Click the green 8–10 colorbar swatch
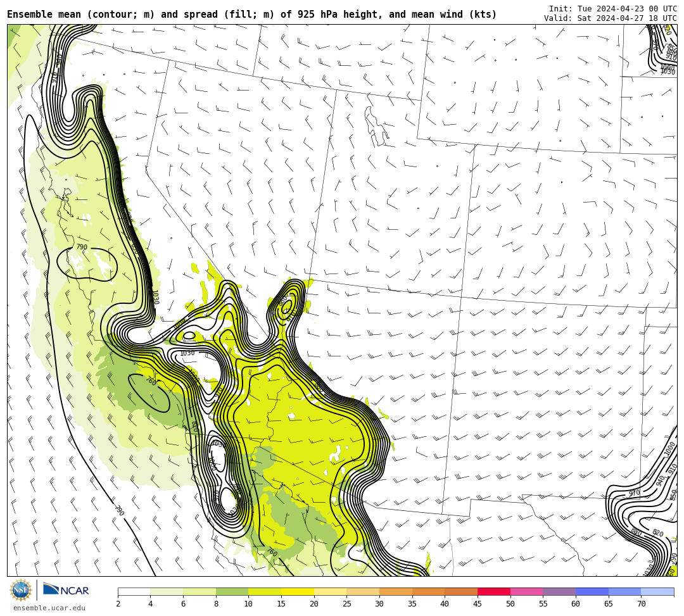This screenshot has height=616, width=684. point(232,591)
